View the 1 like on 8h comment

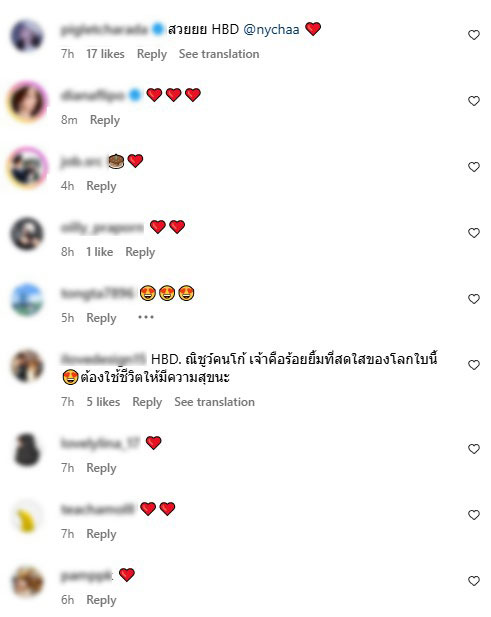click(100, 252)
